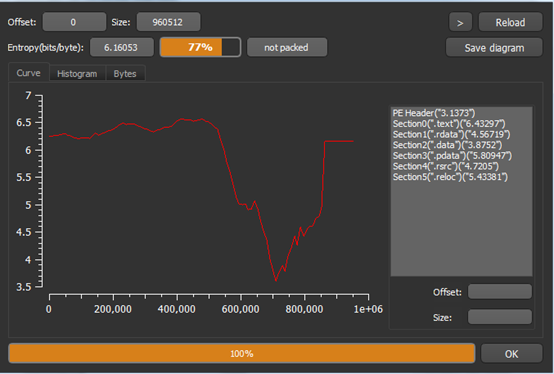Click the 77% entropy progress bar

click(x=200, y=47)
